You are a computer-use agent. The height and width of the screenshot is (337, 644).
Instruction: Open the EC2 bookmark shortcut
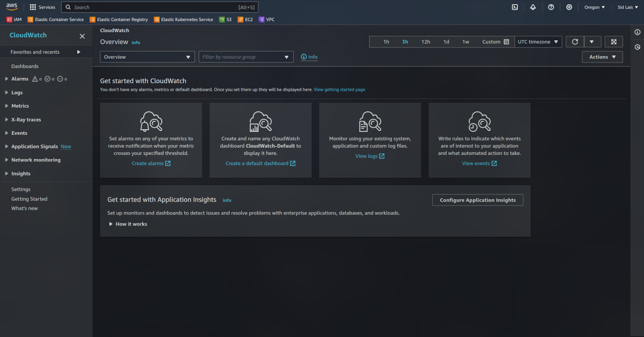coord(245,19)
